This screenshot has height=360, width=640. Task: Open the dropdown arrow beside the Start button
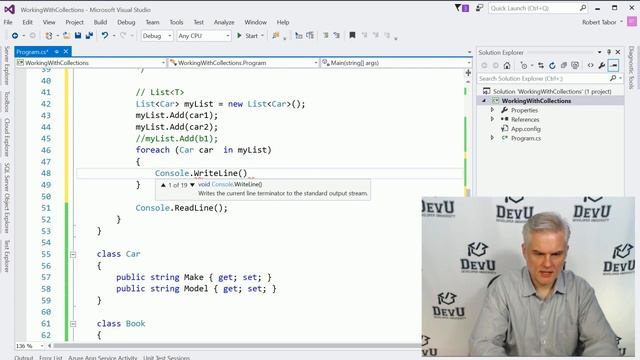pyautogui.click(x=262, y=36)
